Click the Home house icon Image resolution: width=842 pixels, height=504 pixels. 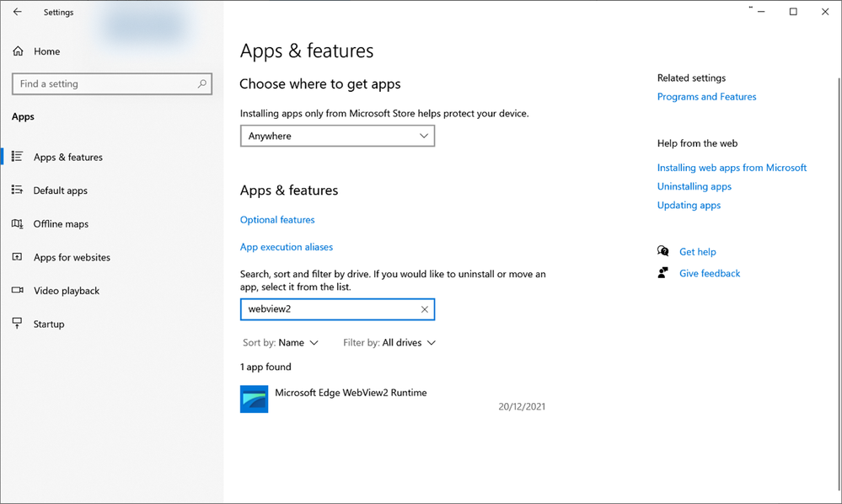(19, 51)
